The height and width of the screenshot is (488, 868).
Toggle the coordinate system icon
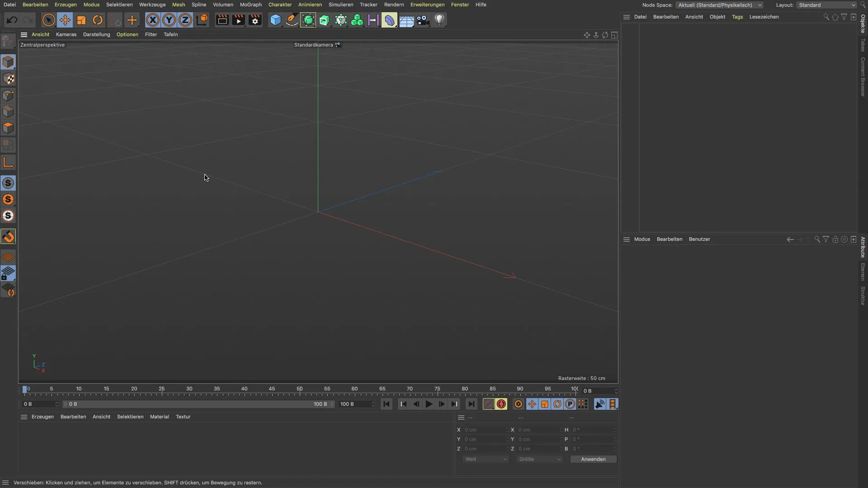pos(202,20)
